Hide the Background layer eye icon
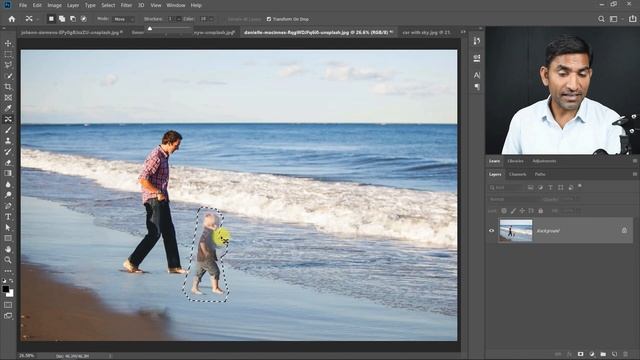The height and width of the screenshot is (360, 640). coord(491,231)
